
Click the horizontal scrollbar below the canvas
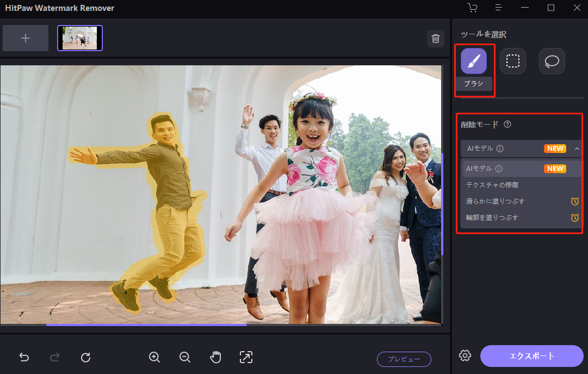pos(146,325)
